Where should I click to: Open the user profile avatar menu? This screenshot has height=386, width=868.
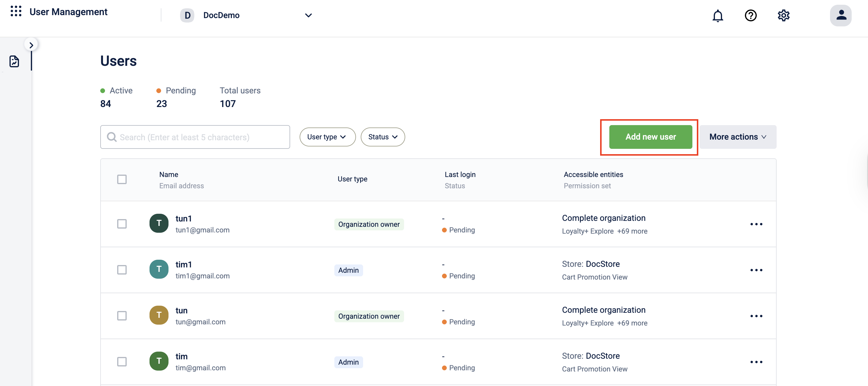pos(840,15)
